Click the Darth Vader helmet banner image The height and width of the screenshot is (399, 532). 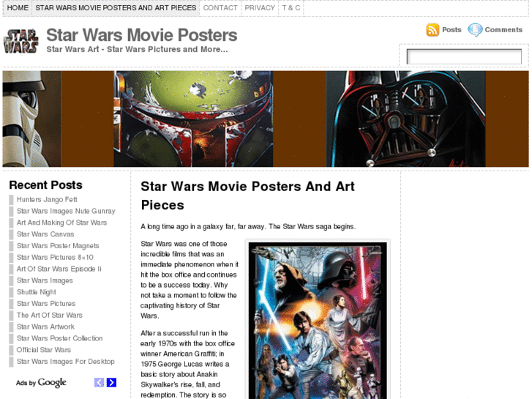tap(406, 119)
